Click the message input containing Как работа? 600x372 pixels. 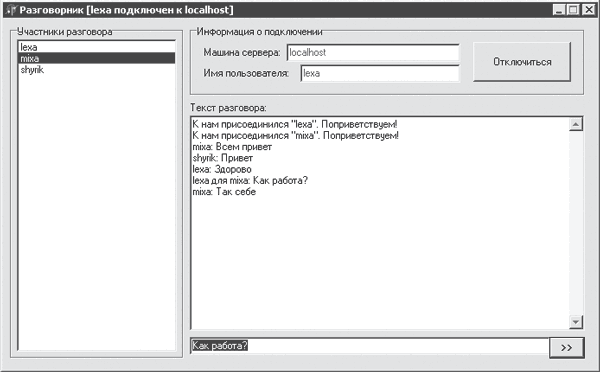pyautogui.click(x=370, y=346)
